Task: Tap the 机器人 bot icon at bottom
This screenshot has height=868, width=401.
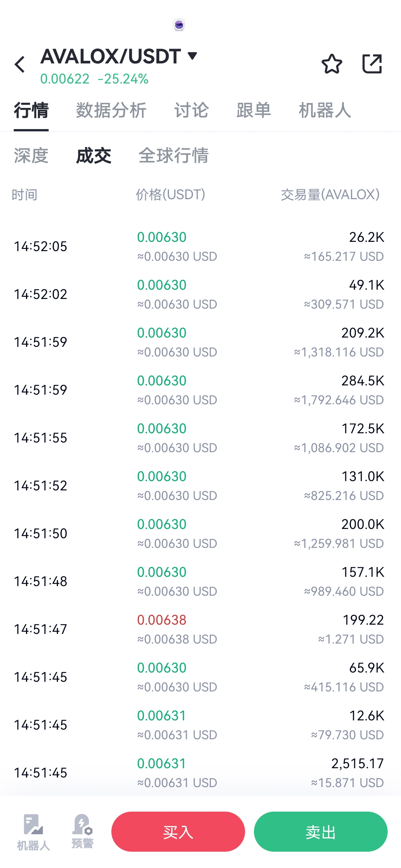Action: coord(33,832)
